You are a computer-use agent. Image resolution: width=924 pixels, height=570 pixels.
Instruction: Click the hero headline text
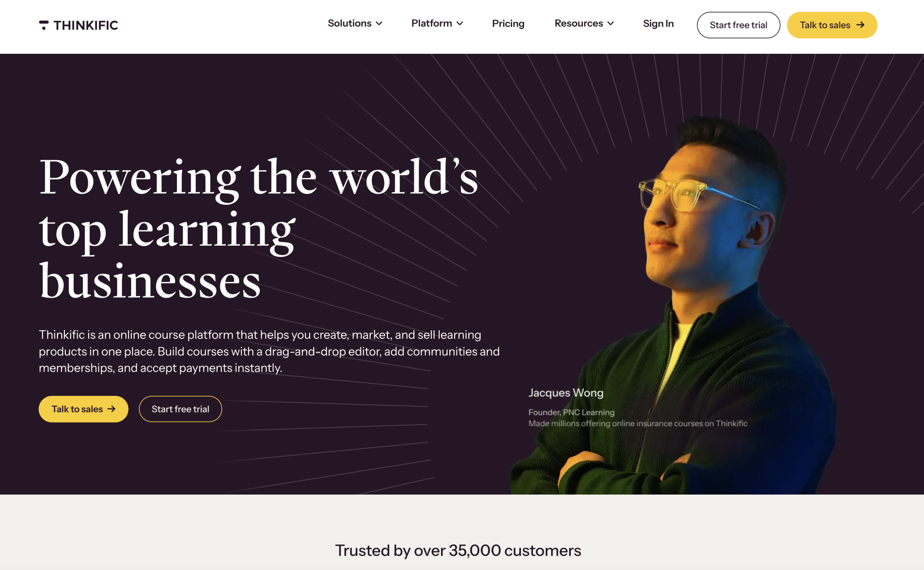[258, 228]
